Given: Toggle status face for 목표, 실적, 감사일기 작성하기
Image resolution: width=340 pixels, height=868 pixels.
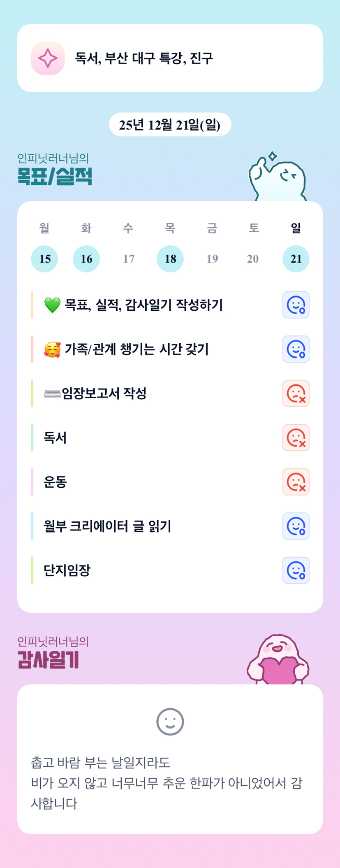Looking at the screenshot, I should (296, 305).
